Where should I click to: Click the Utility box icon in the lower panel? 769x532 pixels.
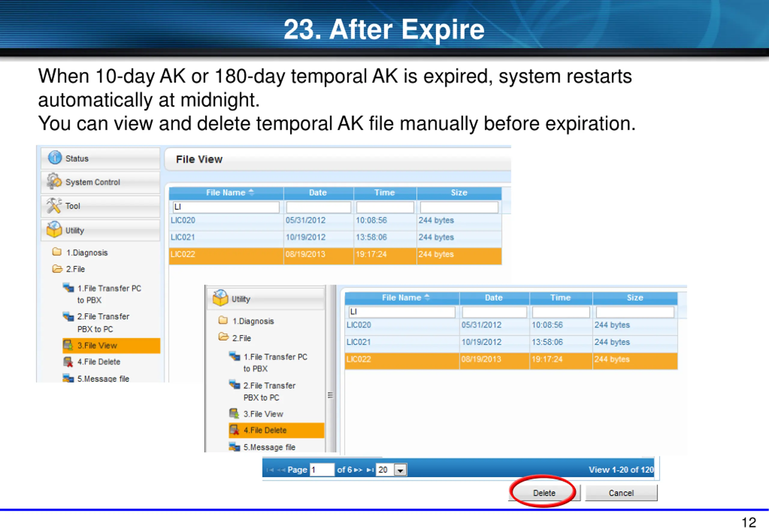point(220,298)
